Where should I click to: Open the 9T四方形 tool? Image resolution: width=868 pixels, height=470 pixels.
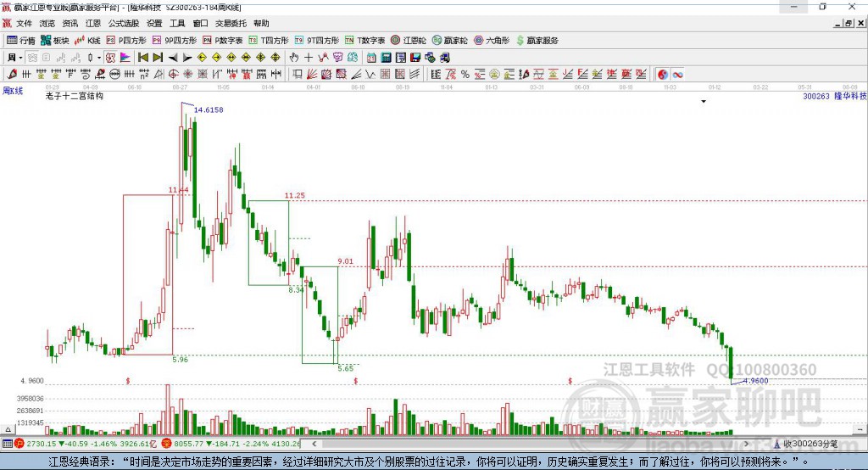317,41
